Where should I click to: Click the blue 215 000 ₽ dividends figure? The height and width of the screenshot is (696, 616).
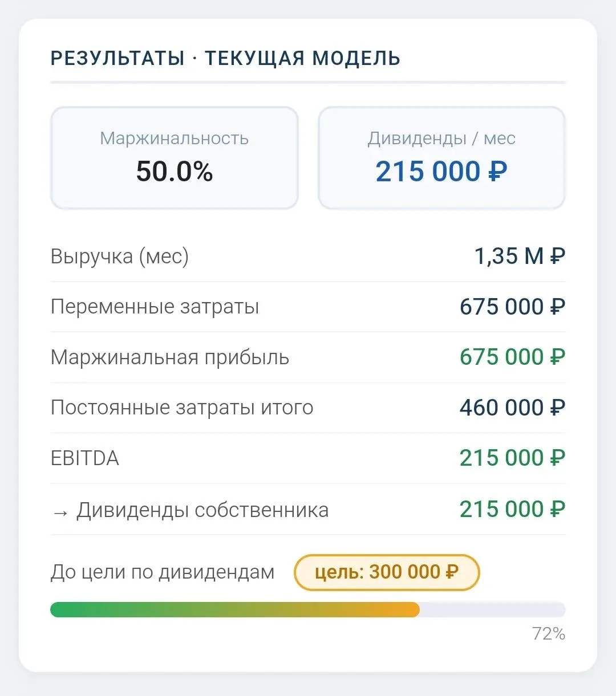coord(441,172)
